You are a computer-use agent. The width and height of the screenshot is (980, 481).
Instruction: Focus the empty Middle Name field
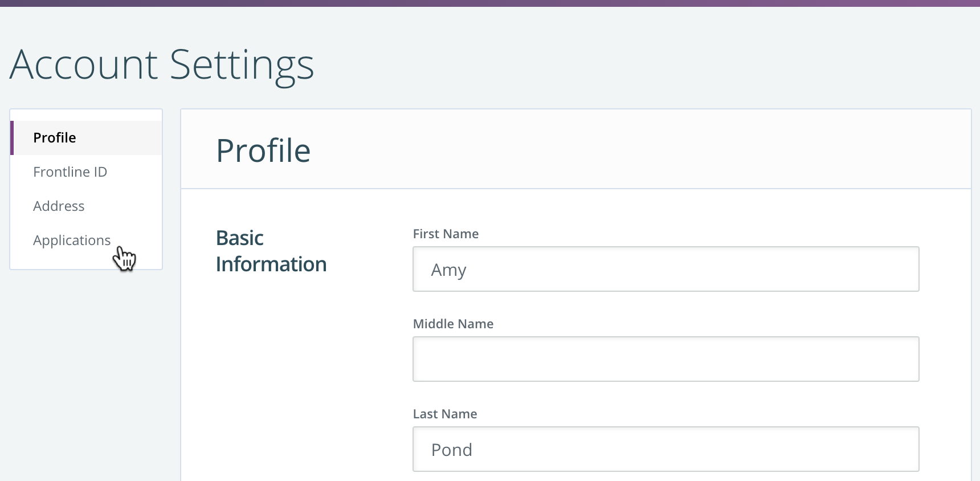(665, 359)
